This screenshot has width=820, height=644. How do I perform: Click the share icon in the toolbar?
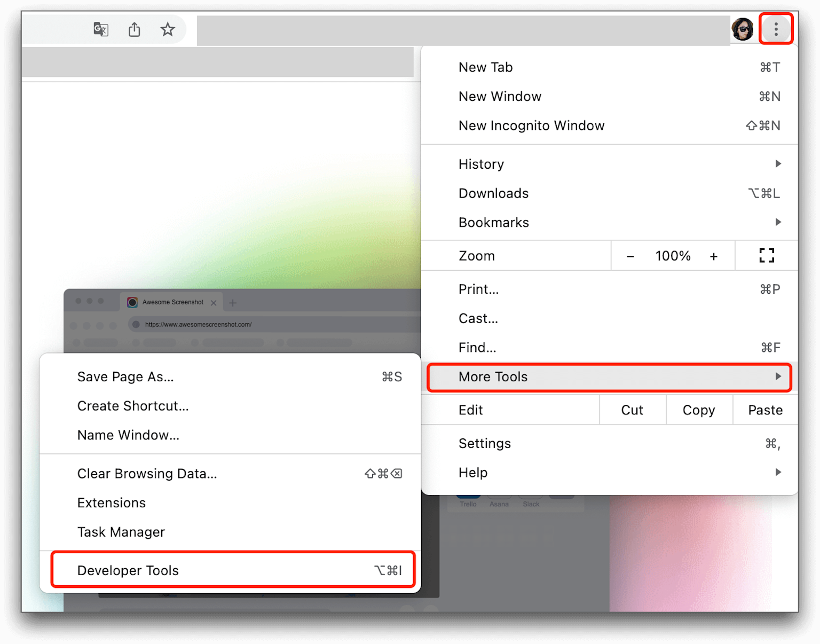[x=134, y=29]
